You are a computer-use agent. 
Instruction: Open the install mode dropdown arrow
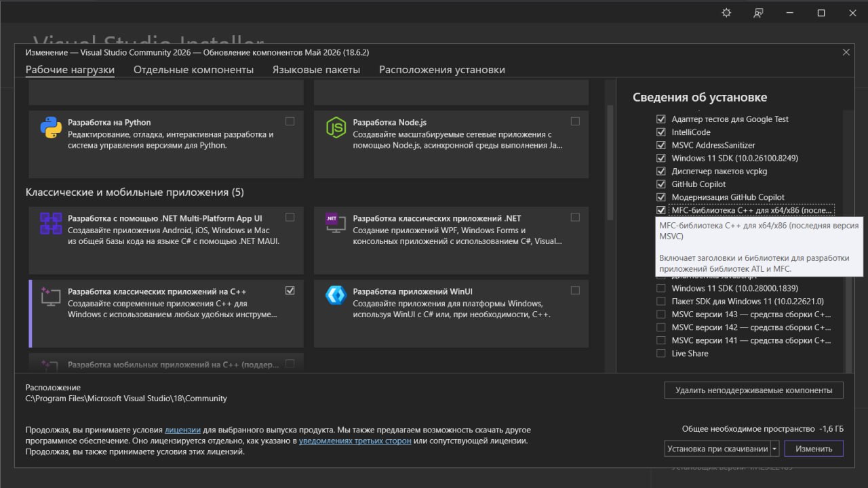point(774,449)
